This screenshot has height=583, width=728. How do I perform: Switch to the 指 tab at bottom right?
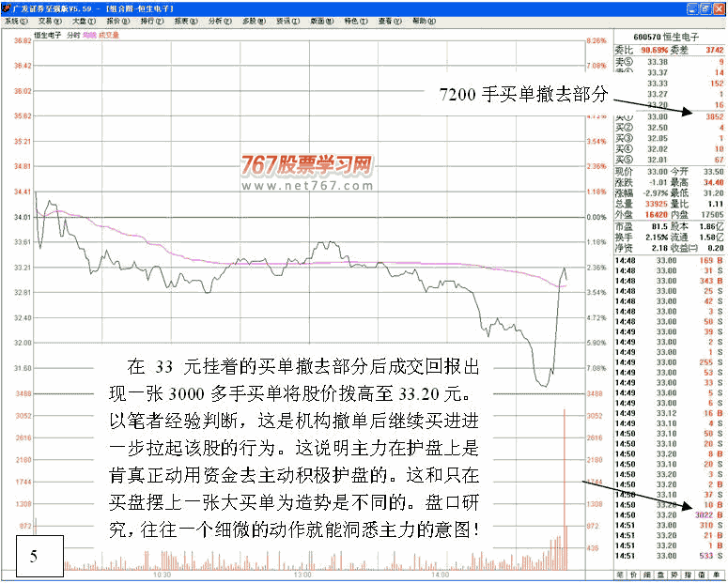coord(688,575)
